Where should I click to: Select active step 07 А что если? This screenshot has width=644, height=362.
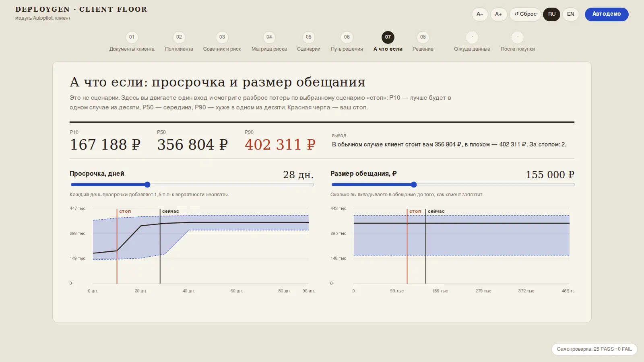[x=388, y=42]
